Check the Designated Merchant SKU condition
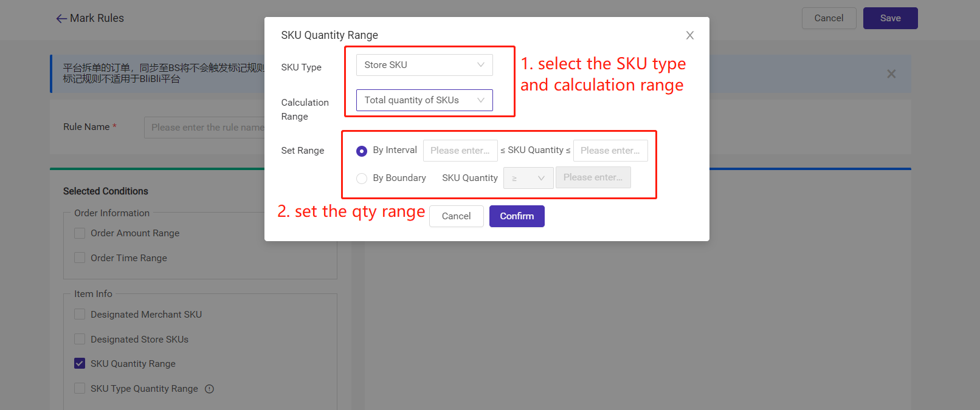The image size is (980, 410). click(80, 315)
